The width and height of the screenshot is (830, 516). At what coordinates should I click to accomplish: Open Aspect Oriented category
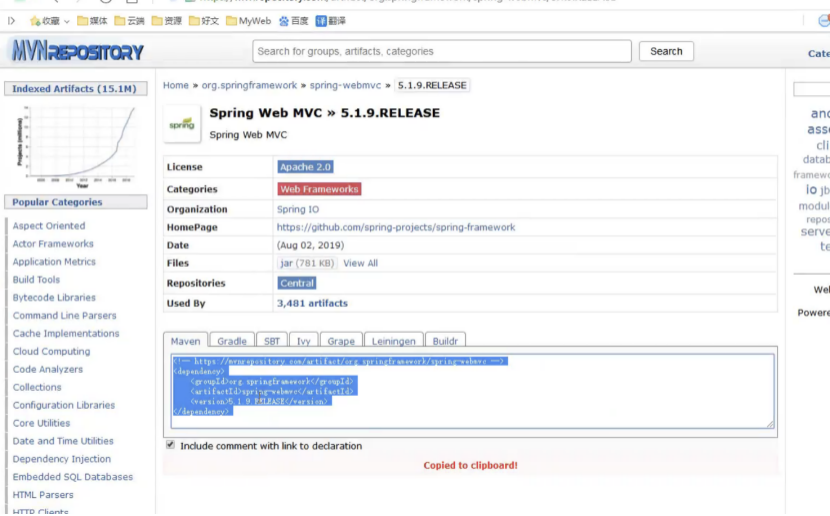49,226
